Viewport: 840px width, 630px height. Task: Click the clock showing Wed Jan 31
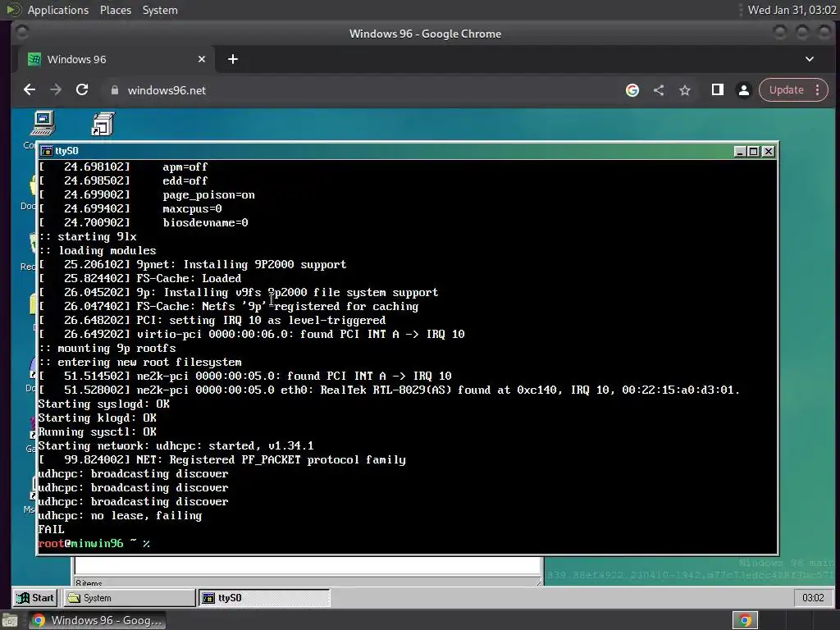(792, 10)
